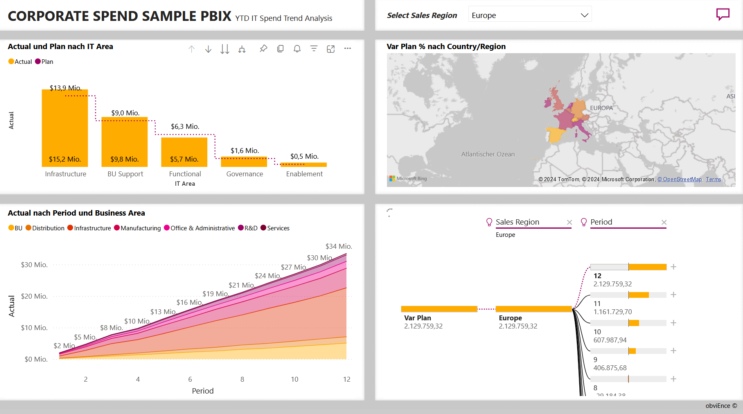The width and height of the screenshot is (743, 414).
Task: Click Germany on the map
Action: coord(579,109)
